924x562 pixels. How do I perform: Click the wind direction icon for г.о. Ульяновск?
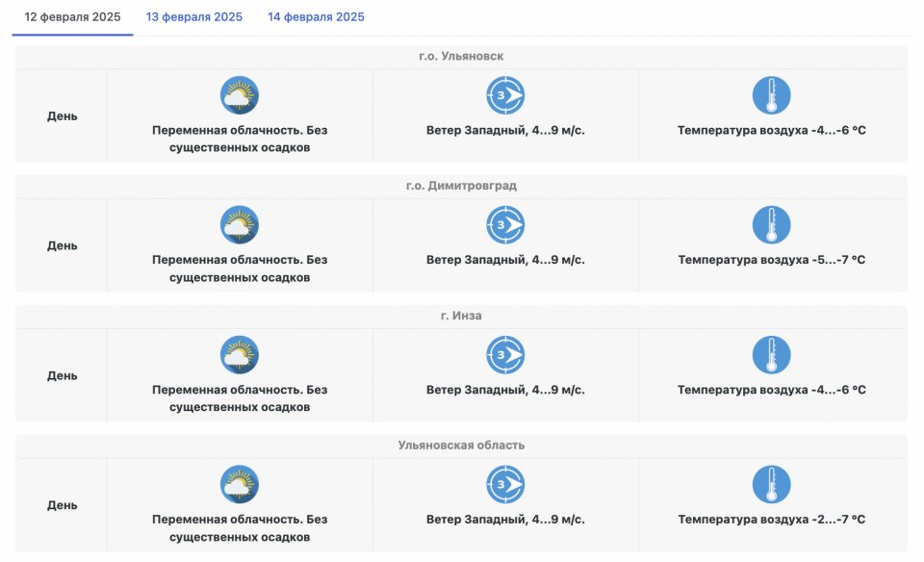pyautogui.click(x=505, y=96)
